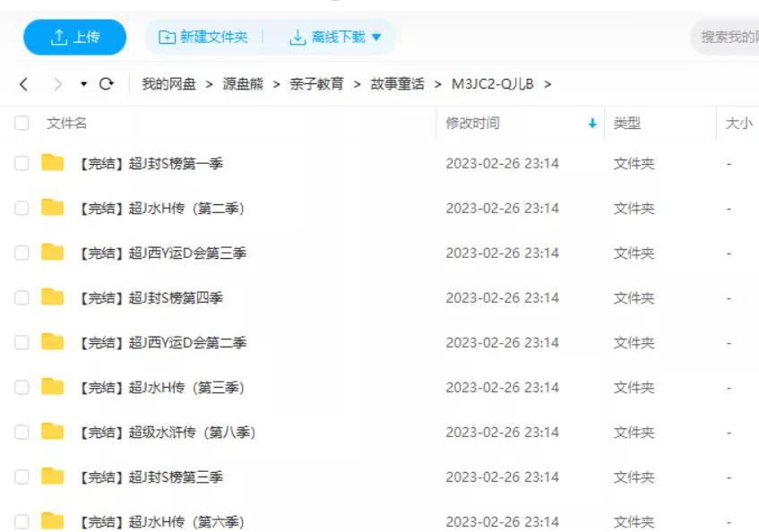The image size is (759, 532).
Task: Click the 上传 upload button
Action: tap(75, 37)
